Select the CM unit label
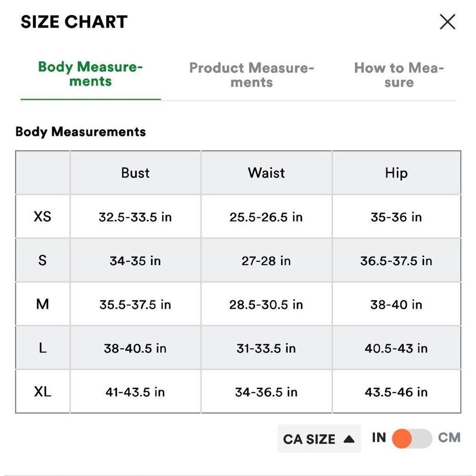 pyautogui.click(x=449, y=438)
